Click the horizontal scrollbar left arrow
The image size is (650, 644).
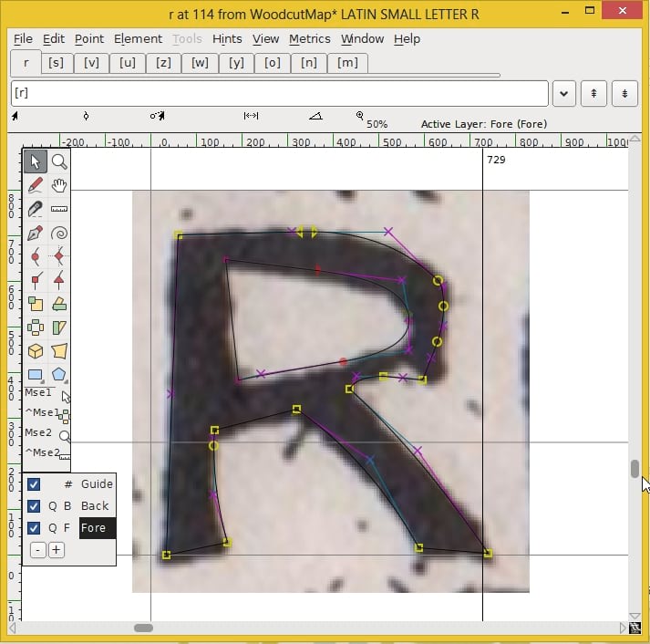[13, 628]
